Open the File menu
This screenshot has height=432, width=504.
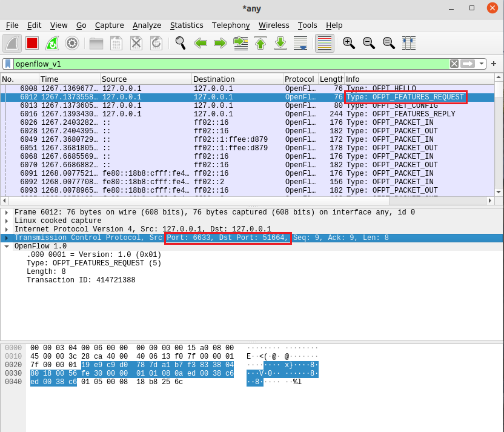pos(12,25)
